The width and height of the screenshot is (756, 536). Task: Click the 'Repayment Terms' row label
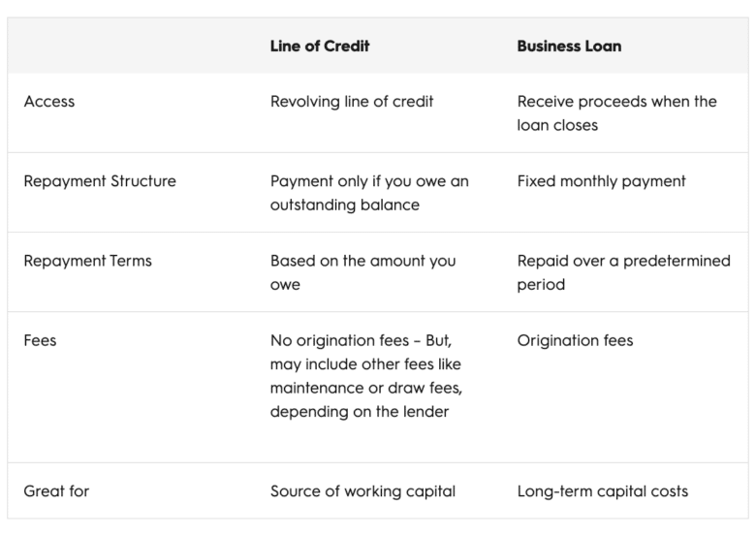[87, 261]
